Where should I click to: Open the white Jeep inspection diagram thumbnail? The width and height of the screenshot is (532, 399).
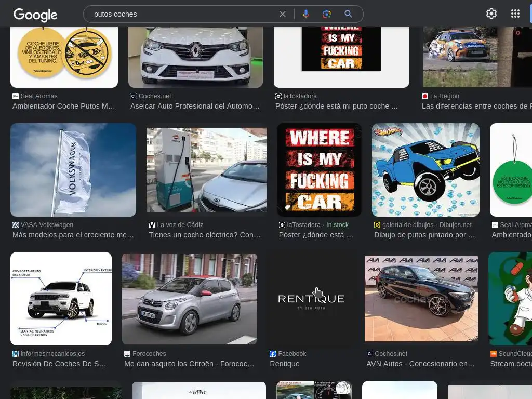tap(61, 299)
